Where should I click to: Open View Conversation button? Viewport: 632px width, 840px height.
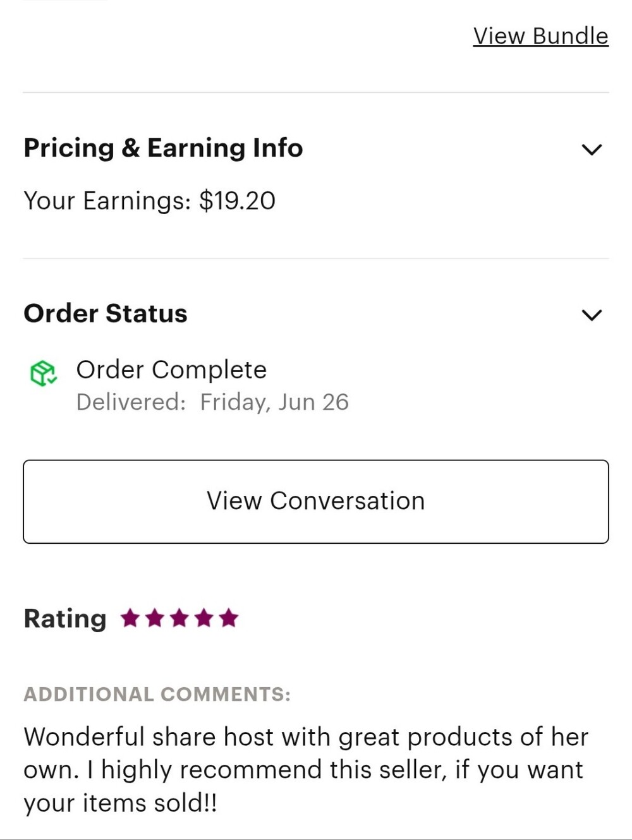coord(316,501)
